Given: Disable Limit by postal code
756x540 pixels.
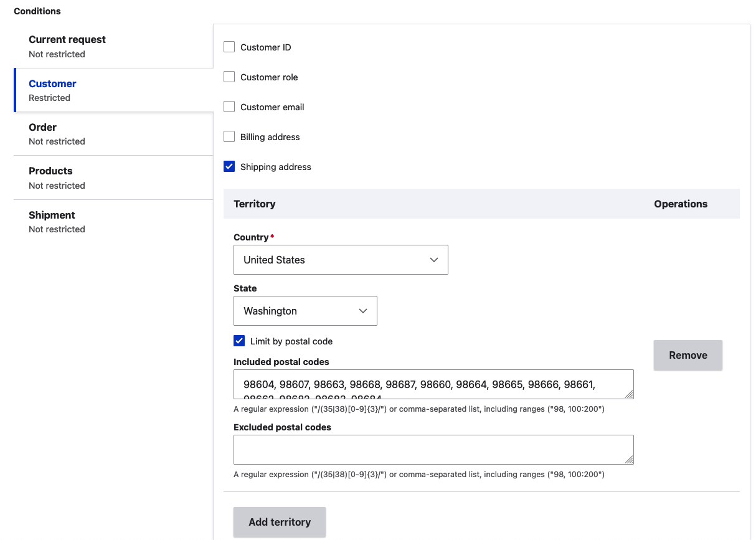Looking at the screenshot, I should pyautogui.click(x=239, y=341).
